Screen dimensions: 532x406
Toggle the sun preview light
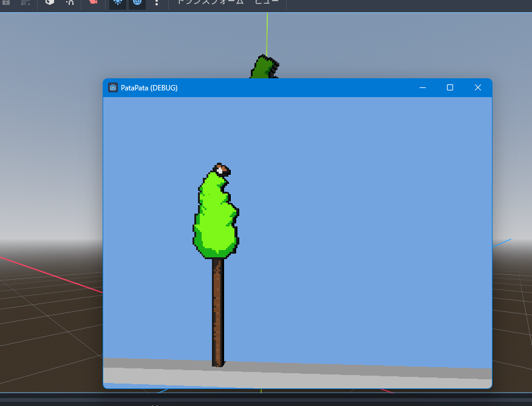[x=118, y=2]
